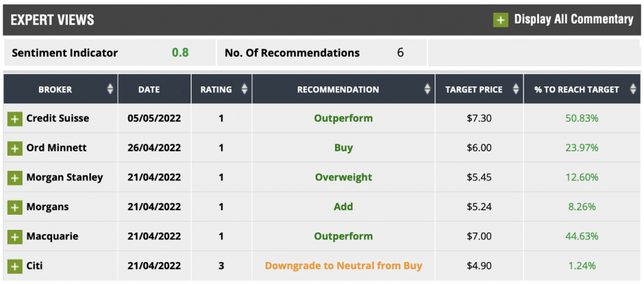The image size is (644, 284).
Task: Show Citi commentary with plus icon
Action: click(15, 266)
